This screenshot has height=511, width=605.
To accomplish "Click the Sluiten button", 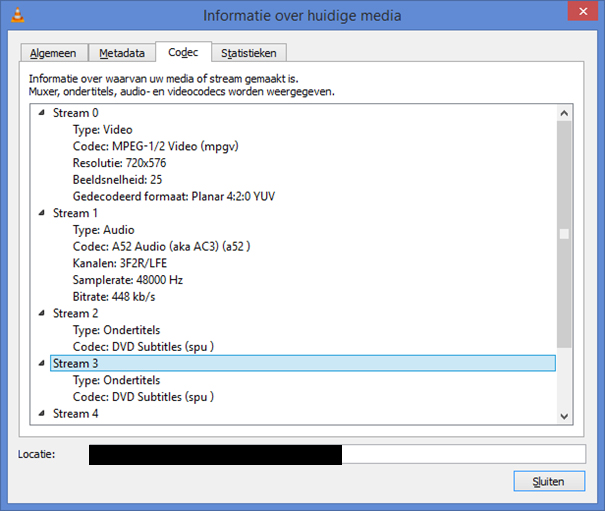I will click(x=549, y=481).
